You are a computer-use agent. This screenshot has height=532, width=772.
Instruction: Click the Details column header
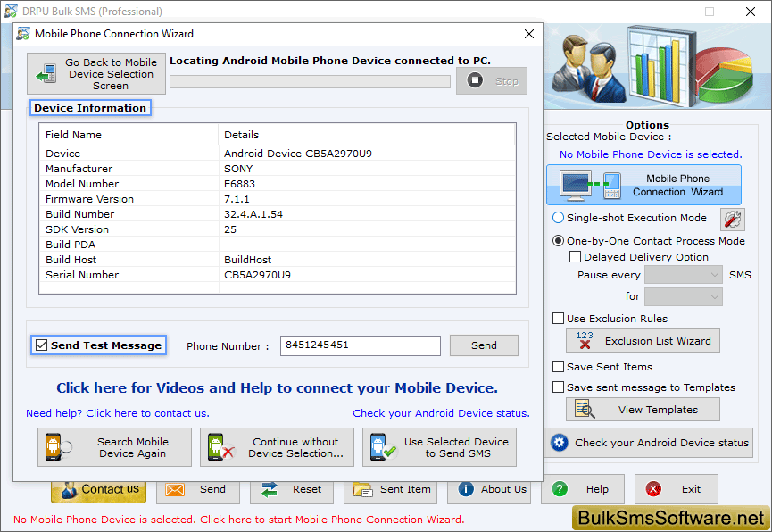click(x=367, y=135)
